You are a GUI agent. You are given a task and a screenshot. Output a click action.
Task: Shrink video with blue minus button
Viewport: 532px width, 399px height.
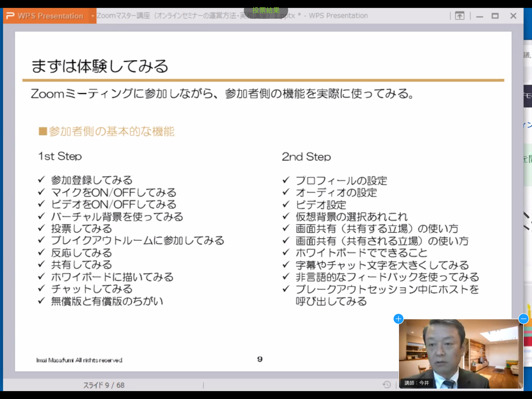pyautogui.click(x=523, y=319)
